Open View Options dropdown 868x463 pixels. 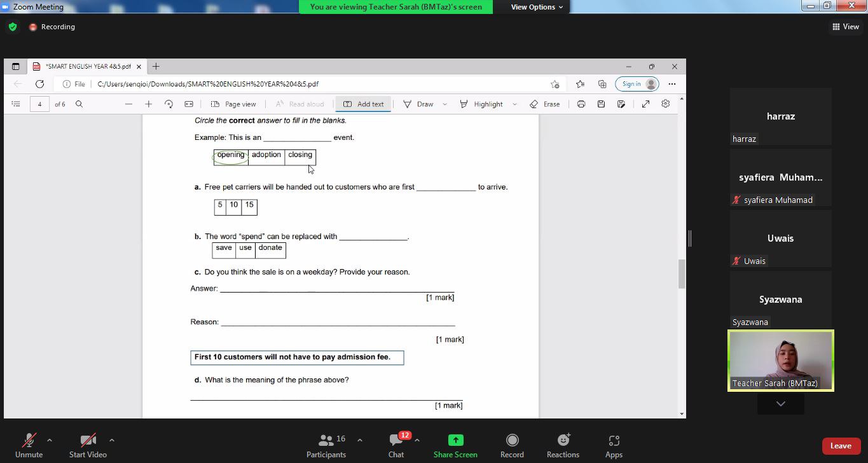[537, 7]
